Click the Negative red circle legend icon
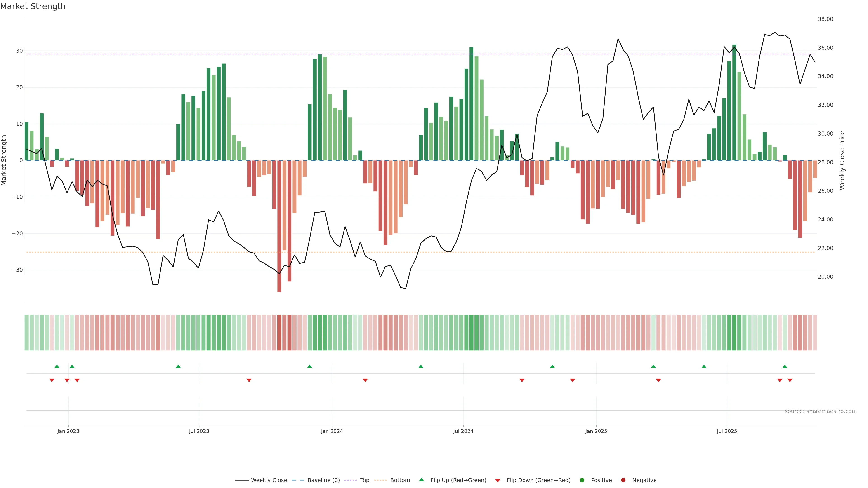Image resolution: width=868 pixels, height=488 pixels. coord(623,480)
